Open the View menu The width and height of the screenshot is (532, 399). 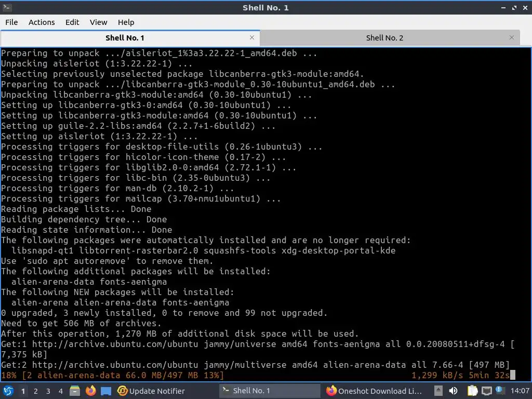pyautogui.click(x=98, y=22)
